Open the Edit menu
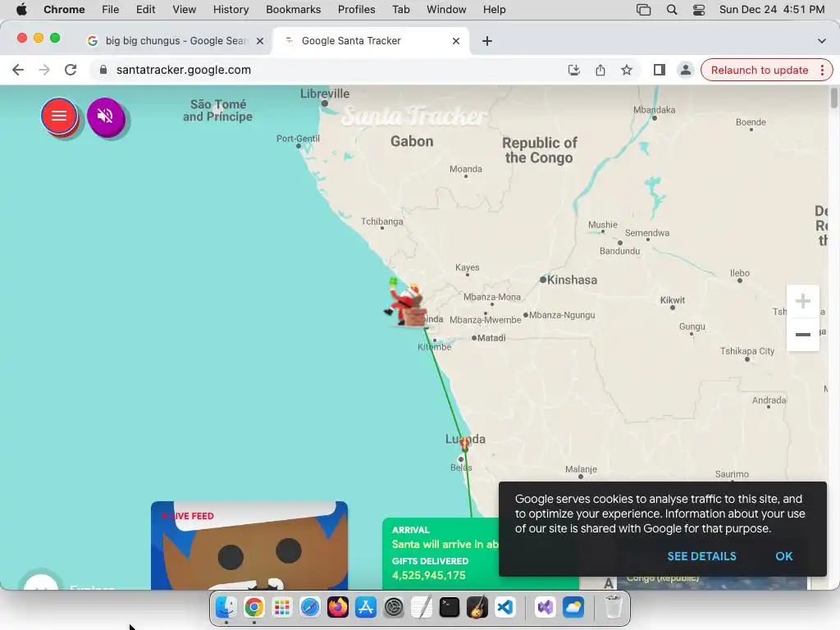The image size is (840, 630). click(x=145, y=10)
